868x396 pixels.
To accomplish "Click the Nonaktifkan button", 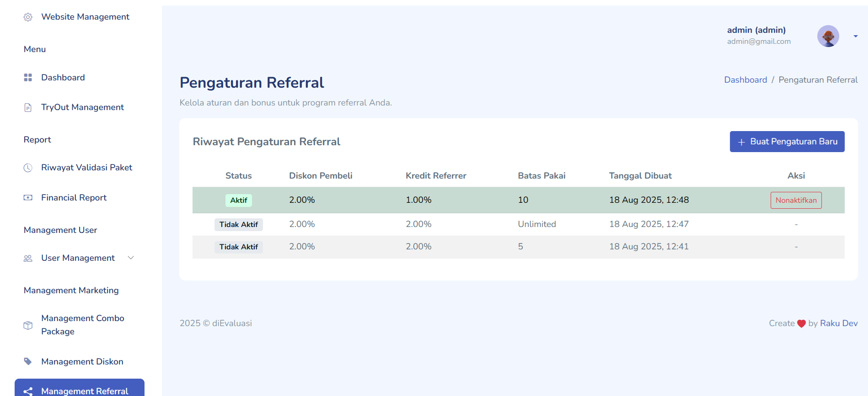I will click(x=796, y=200).
